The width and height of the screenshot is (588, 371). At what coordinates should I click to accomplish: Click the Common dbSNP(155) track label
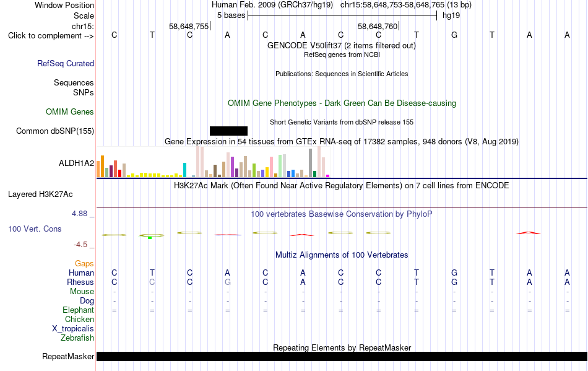click(55, 131)
